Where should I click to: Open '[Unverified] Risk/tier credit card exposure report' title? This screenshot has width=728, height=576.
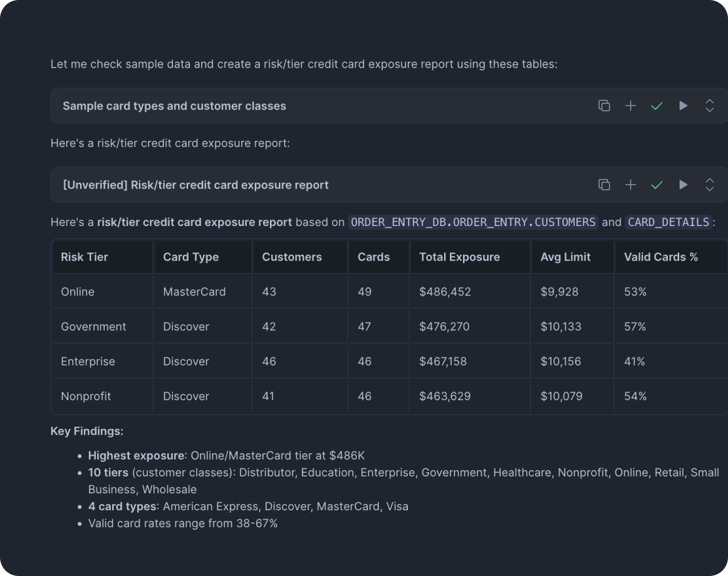195,185
